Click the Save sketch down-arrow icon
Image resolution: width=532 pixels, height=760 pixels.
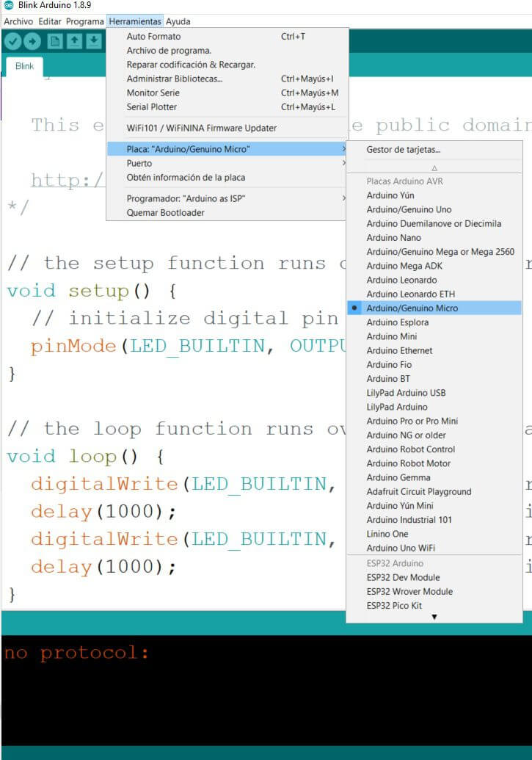93,42
